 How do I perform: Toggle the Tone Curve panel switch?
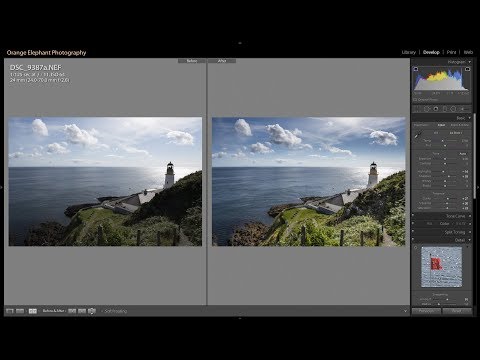pos(413,216)
